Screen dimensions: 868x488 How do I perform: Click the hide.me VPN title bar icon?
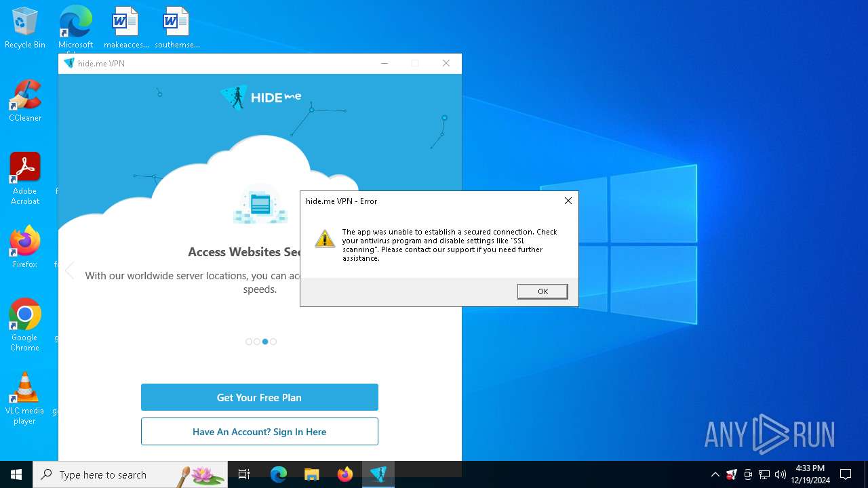(x=68, y=63)
